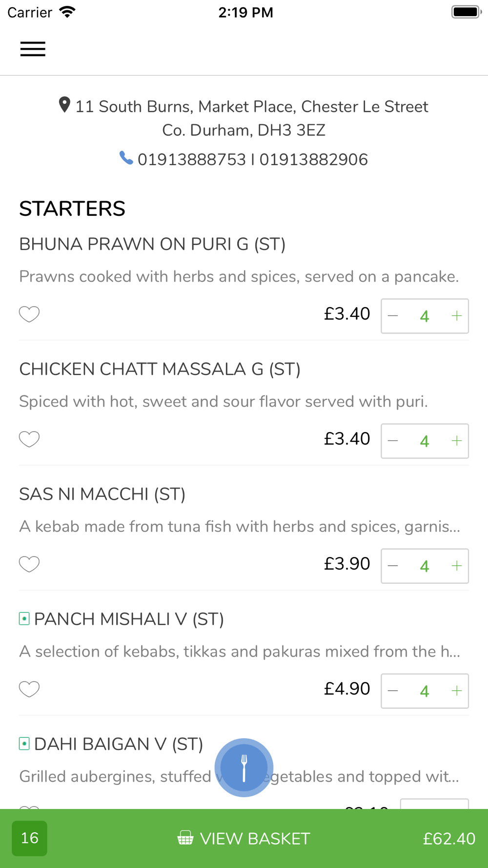
Task: Tap the blue phone icon
Action: point(126,158)
